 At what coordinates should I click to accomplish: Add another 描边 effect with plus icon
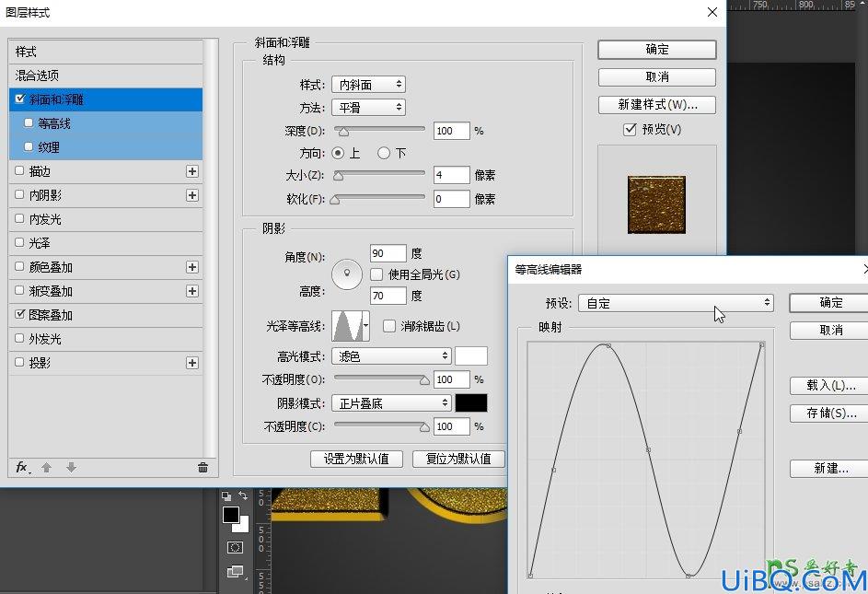pyautogui.click(x=192, y=171)
